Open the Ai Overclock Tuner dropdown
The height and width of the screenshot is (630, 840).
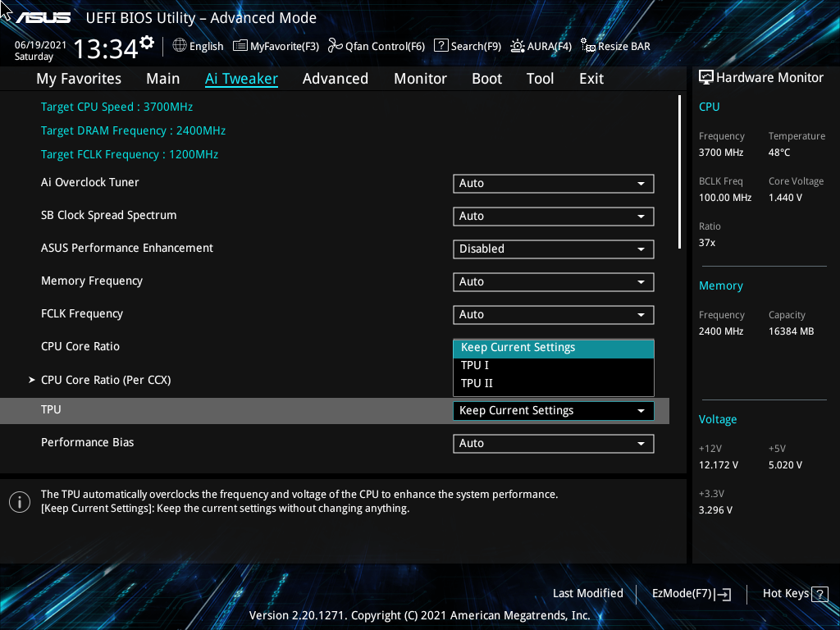coord(553,183)
